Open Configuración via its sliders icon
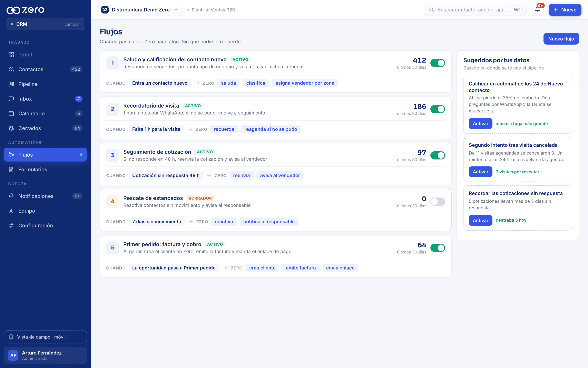This screenshot has width=588, height=368. pyautogui.click(x=11, y=225)
